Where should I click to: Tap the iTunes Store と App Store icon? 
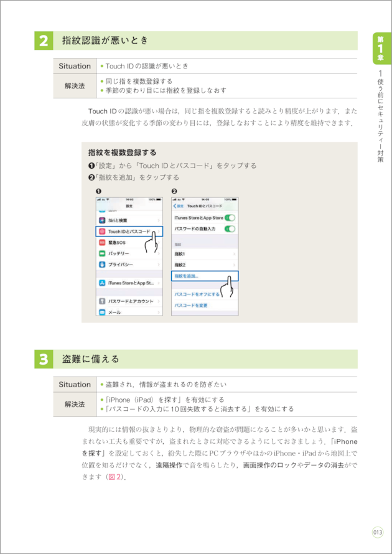point(102,283)
